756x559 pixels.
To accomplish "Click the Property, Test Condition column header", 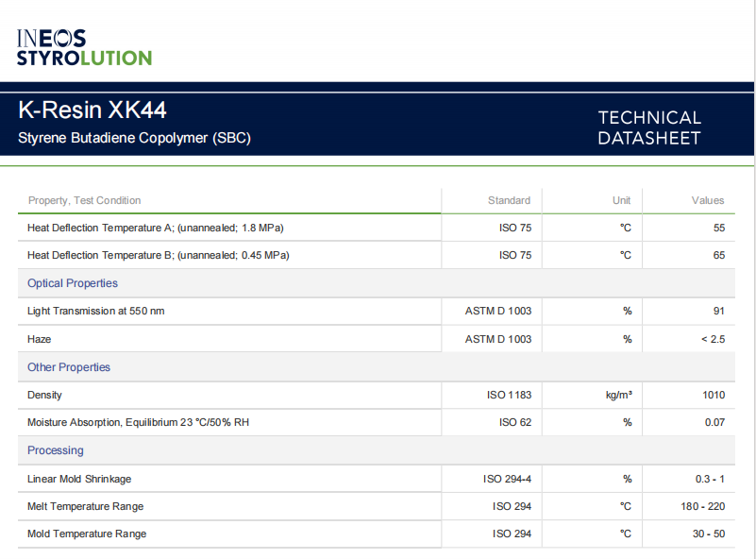I will (x=84, y=200).
